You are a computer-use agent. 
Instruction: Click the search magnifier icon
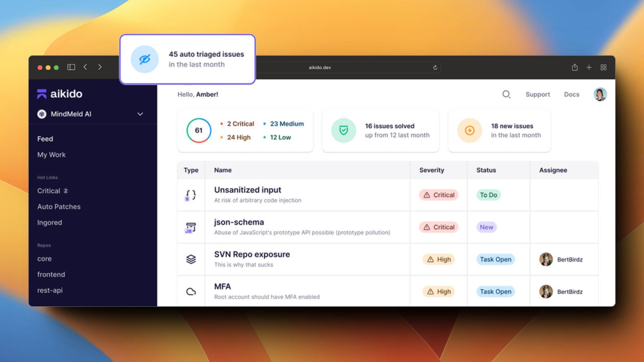click(506, 94)
